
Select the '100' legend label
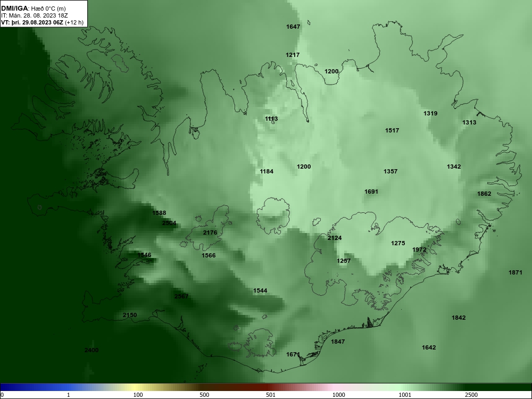click(x=138, y=395)
